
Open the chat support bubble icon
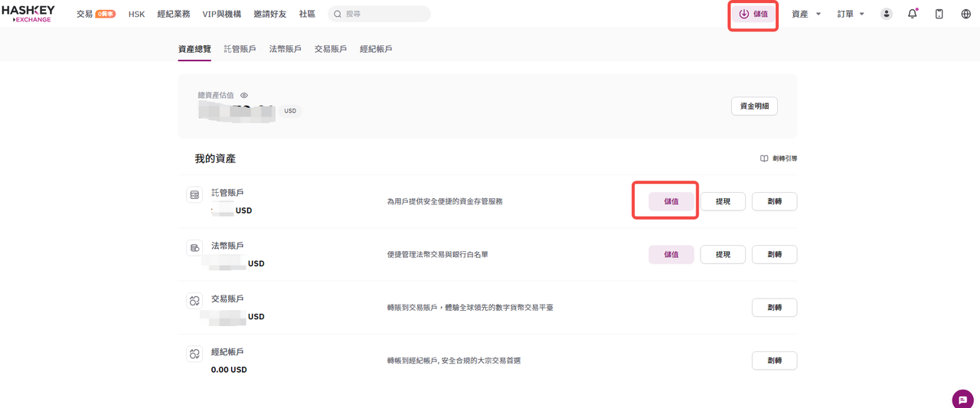pyautogui.click(x=962, y=400)
